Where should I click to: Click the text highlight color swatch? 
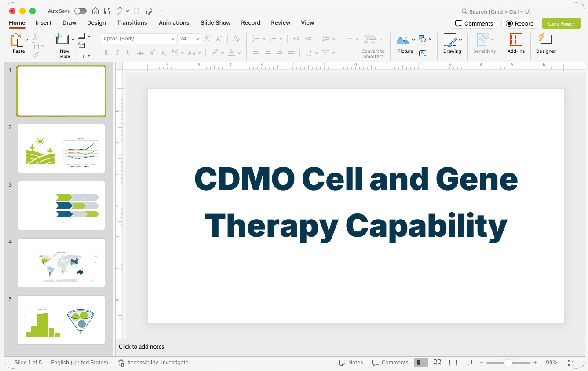214,53
